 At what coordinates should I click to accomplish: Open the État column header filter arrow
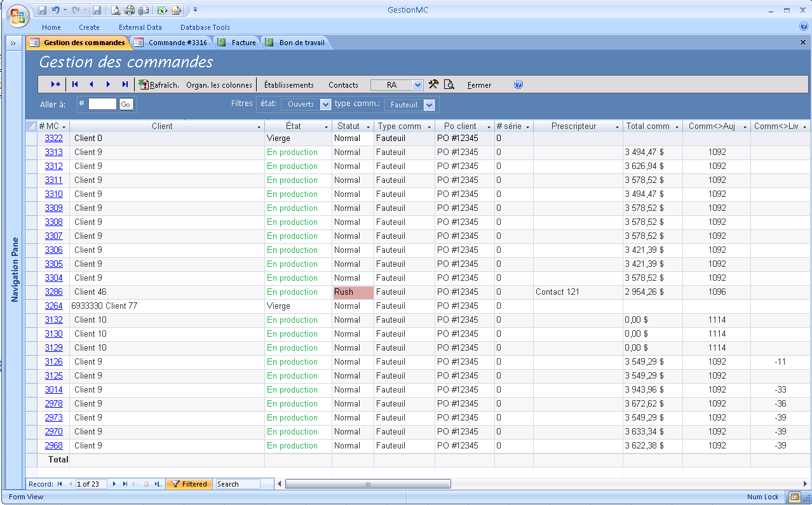[x=327, y=127]
